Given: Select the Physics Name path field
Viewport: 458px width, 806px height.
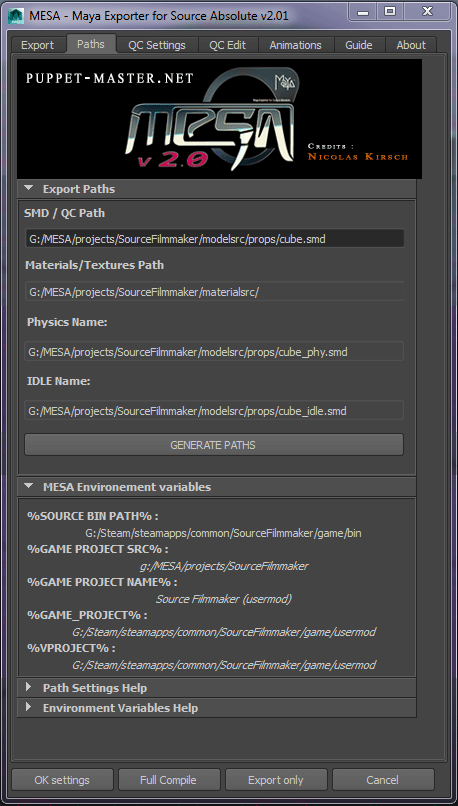Looking at the screenshot, I should tap(214, 352).
